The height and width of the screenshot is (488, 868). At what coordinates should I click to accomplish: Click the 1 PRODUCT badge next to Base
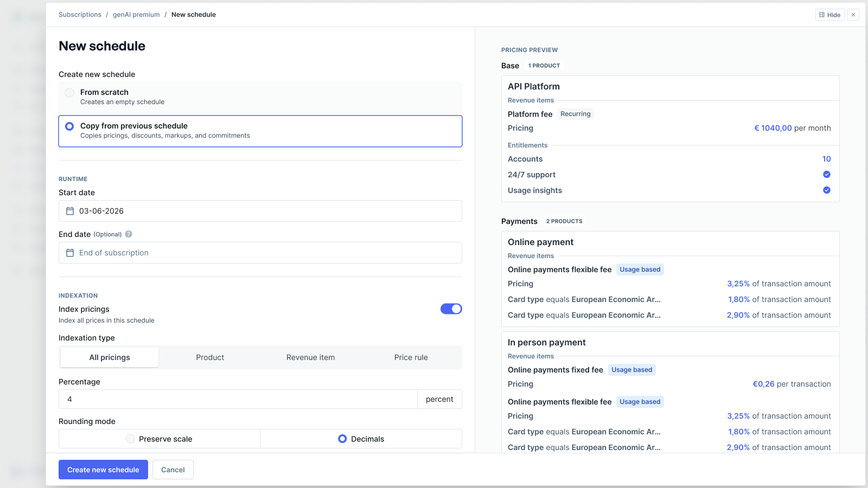click(x=544, y=66)
